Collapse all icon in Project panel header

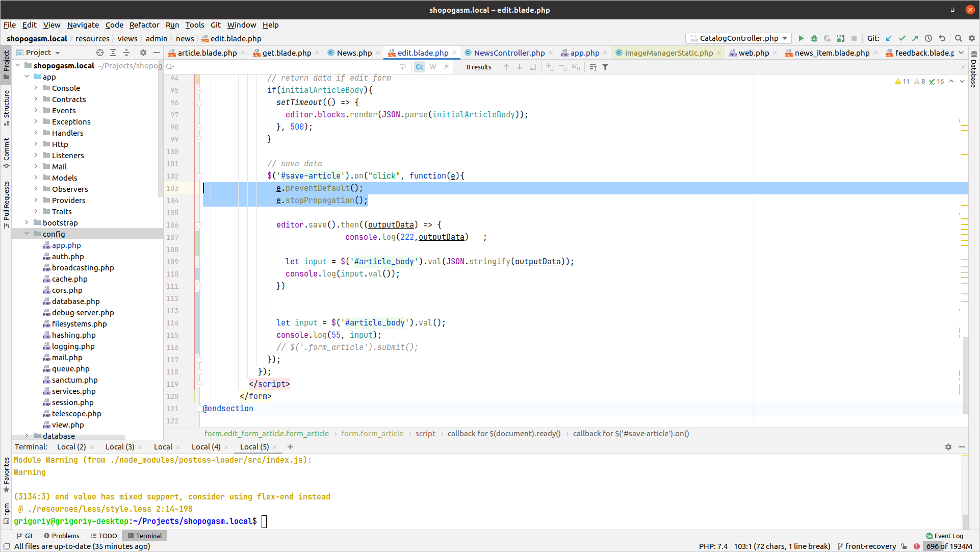pos(126,53)
